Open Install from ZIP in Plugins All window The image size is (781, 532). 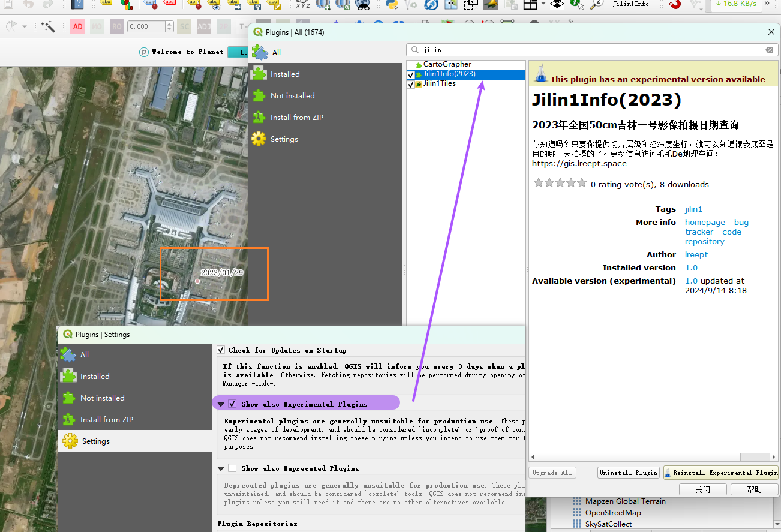325,118
